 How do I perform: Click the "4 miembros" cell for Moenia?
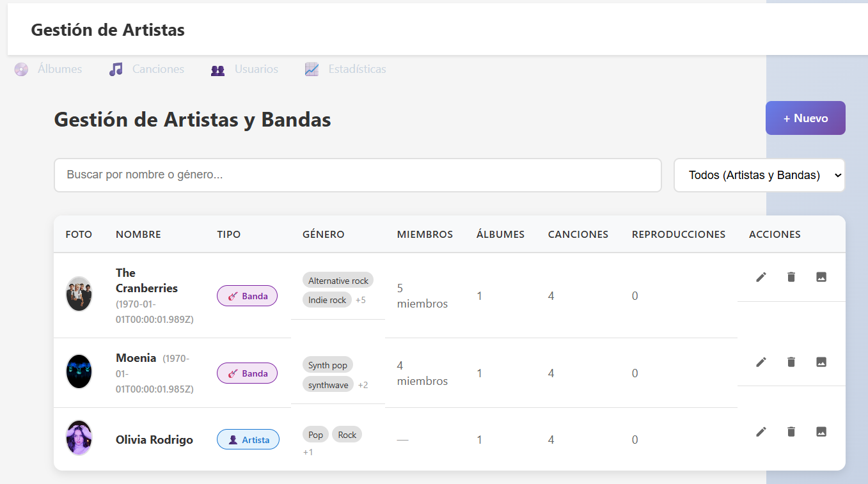click(422, 373)
